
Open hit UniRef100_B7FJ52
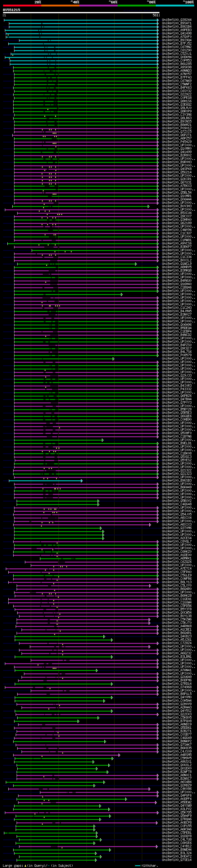coord(176,43)
